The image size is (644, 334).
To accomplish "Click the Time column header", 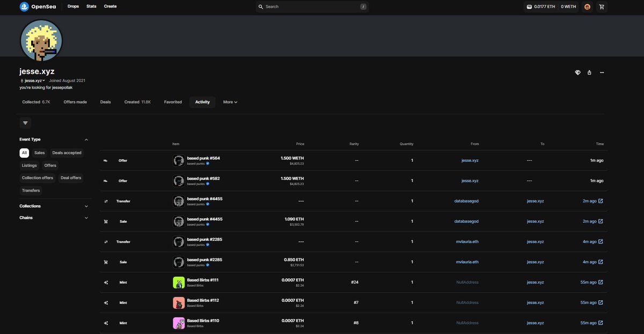I will [x=599, y=144].
